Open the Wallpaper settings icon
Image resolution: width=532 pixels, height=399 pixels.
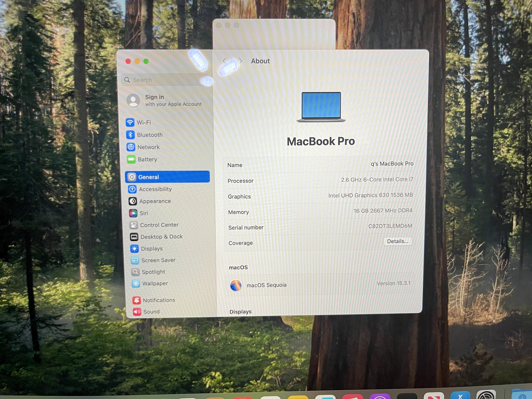pos(136,284)
